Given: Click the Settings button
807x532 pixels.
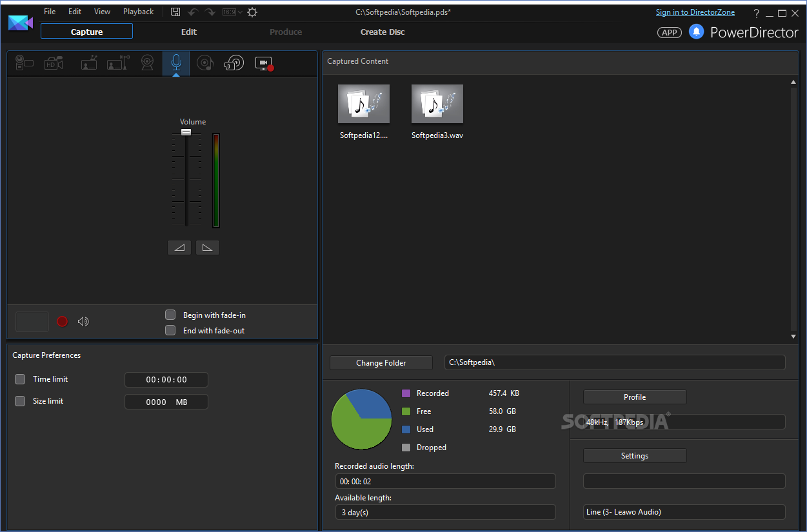Looking at the screenshot, I should click(635, 456).
